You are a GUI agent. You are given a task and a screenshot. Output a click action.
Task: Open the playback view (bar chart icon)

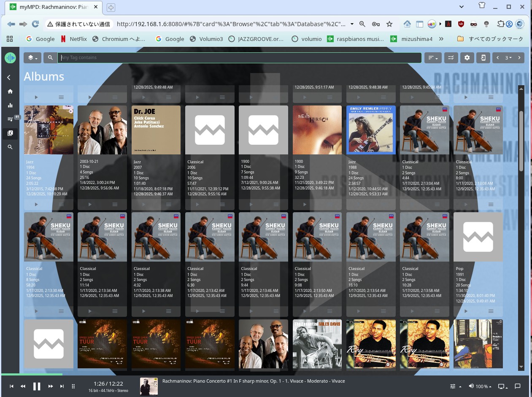click(10, 105)
